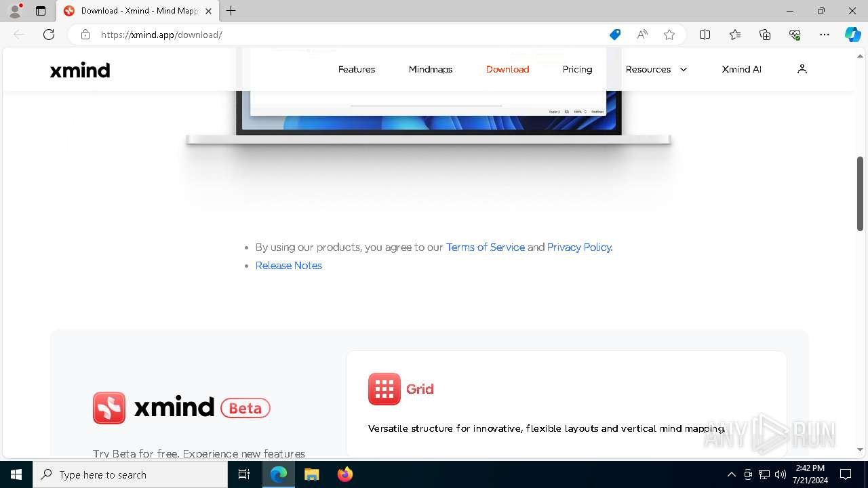Open the Windows Start menu
The width and height of the screenshot is (868, 488).
(x=16, y=474)
